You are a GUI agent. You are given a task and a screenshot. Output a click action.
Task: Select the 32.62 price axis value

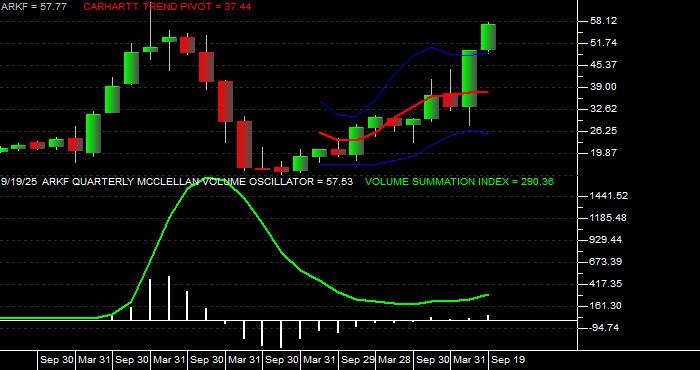coord(603,108)
